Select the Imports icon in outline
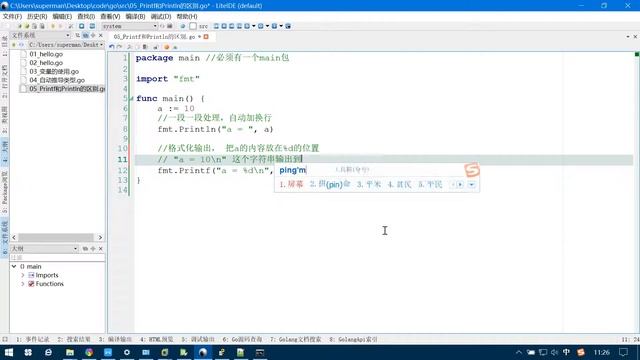Viewport: 640px width, 360px height. click(31, 275)
